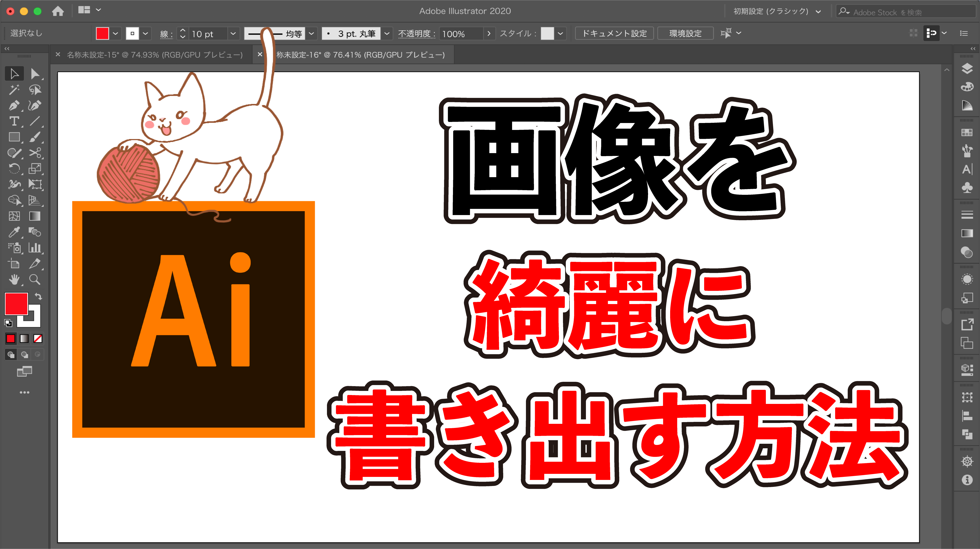Select the Shaper tool
The height and width of the screenshot is (549, 980).
(15, 153)
